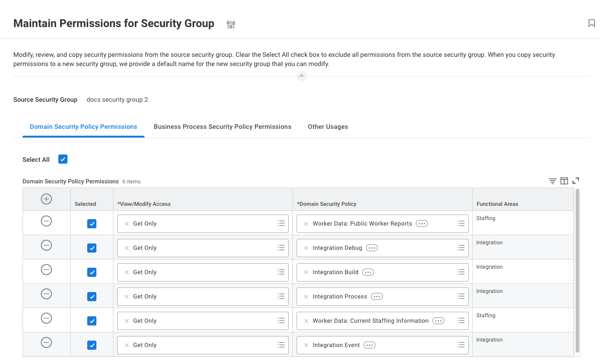Open the Other Usages tab

pyautogui.click(x=328, y=127)
